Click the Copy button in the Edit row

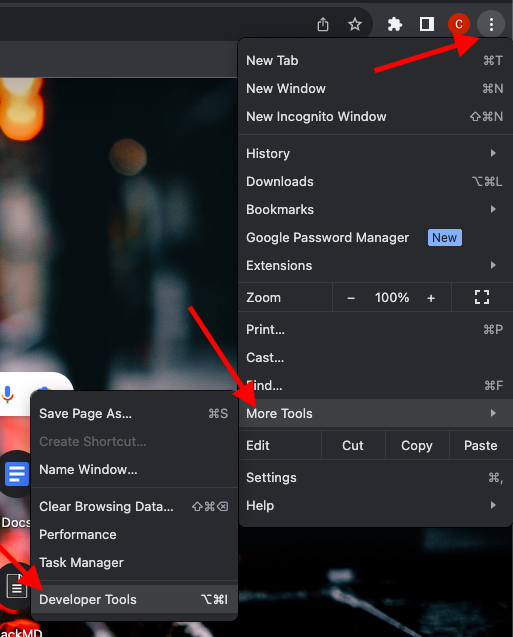(x=417, y=446)
